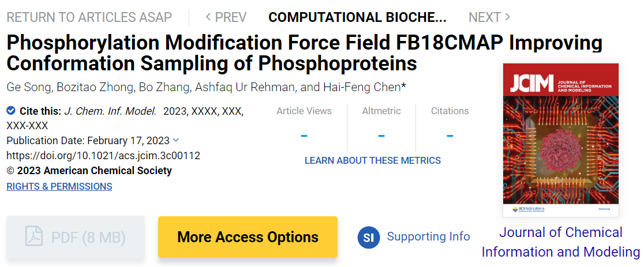
Task: Open the article DOI link
Action: [103, 156]
